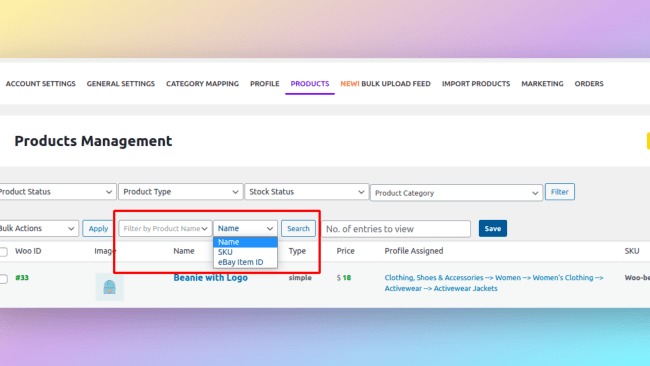Tick the select-all checkbox in table header
The image size is (650, 366).
click(x=3, y=252)
